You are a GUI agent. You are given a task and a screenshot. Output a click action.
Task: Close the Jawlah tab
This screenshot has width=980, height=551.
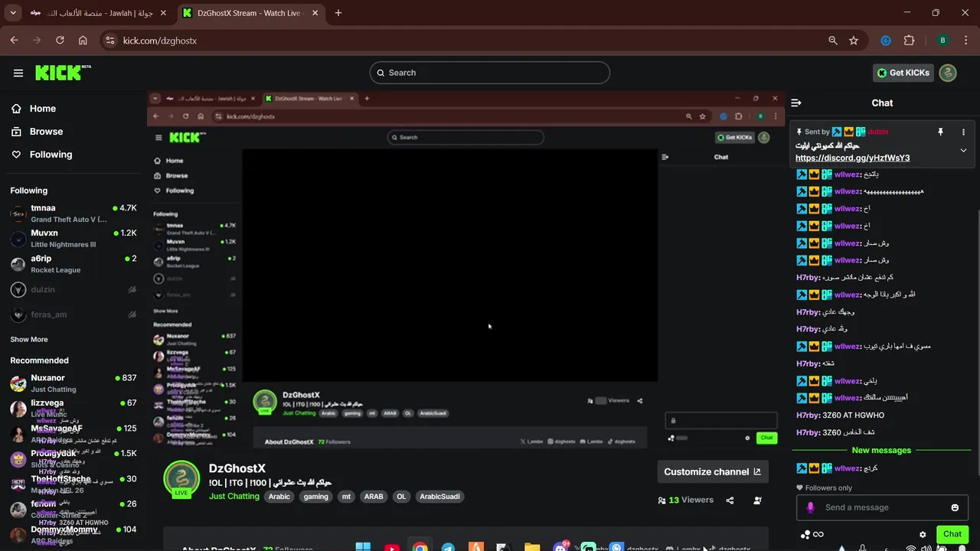(165, 13)
